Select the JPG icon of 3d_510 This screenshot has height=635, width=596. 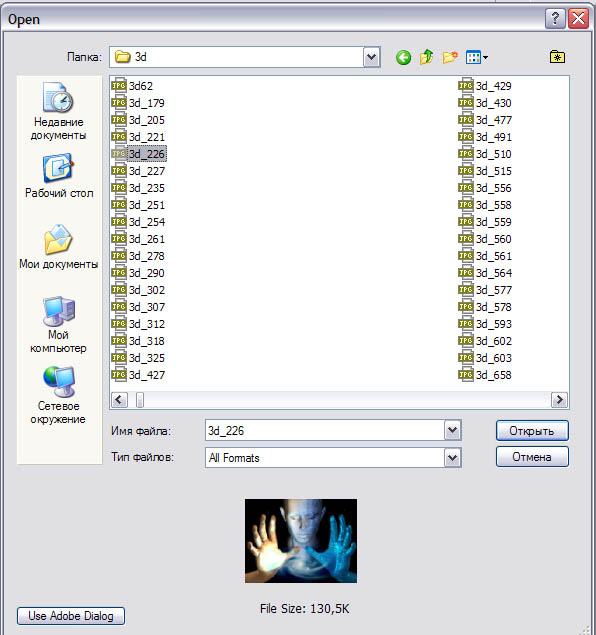click(466, 153)
